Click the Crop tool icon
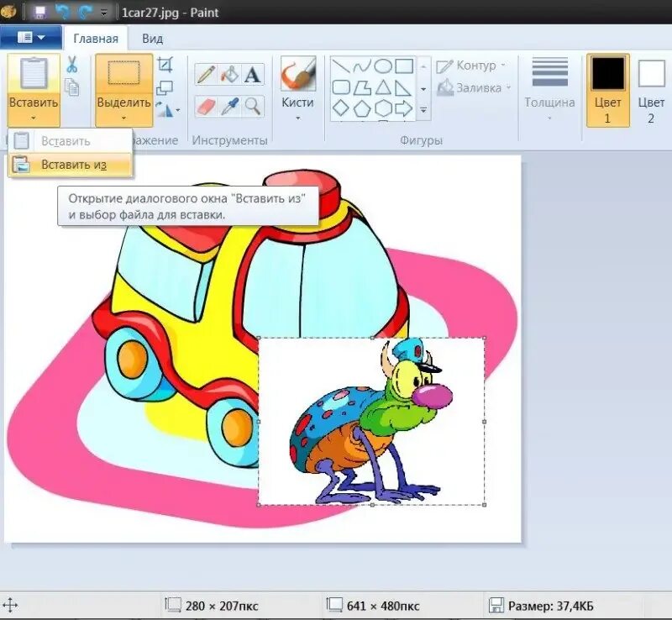The image size is (672, 620). tap(165, 65)
